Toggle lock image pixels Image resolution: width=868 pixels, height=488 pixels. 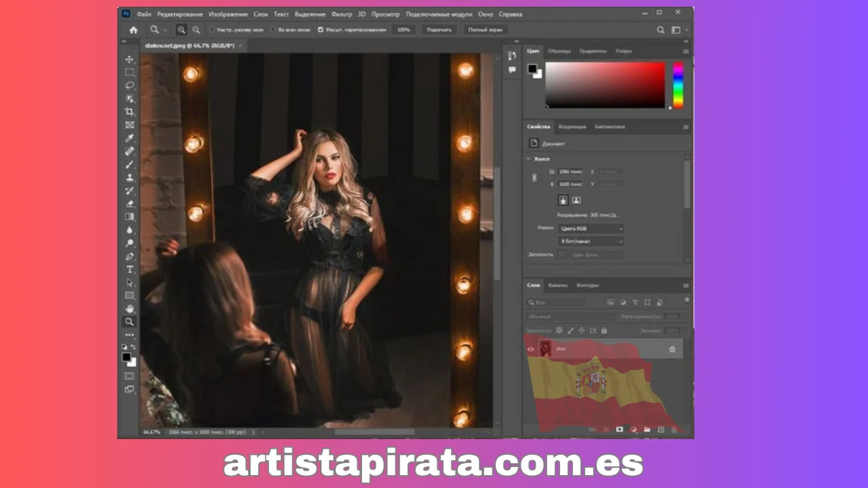[571, 331]
